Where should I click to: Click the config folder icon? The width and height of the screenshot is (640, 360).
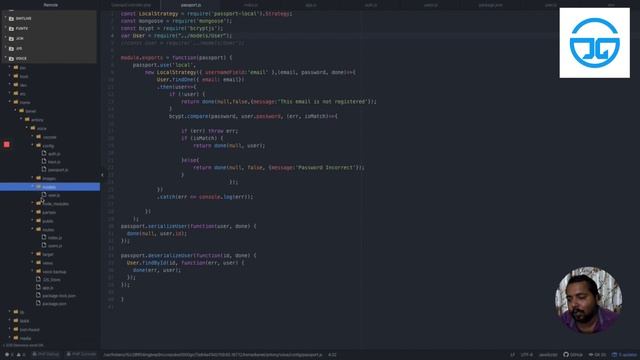click(x=39, y=145)
